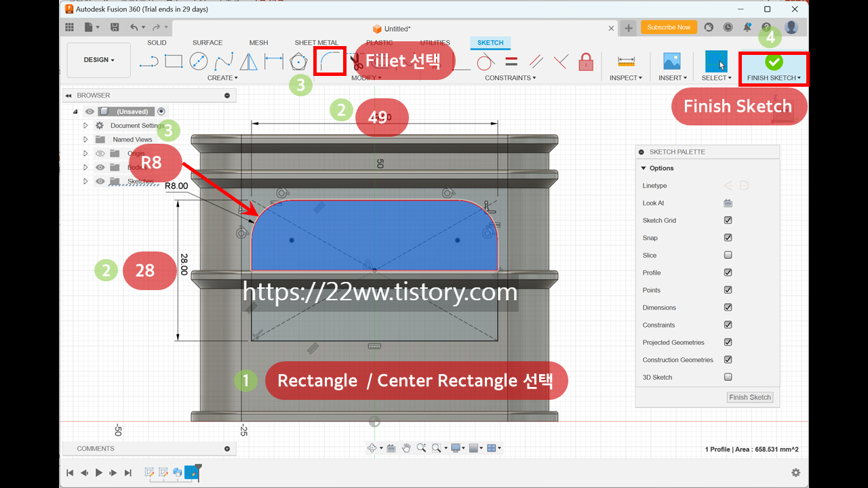Play the timeline

(x=99, y=472)
